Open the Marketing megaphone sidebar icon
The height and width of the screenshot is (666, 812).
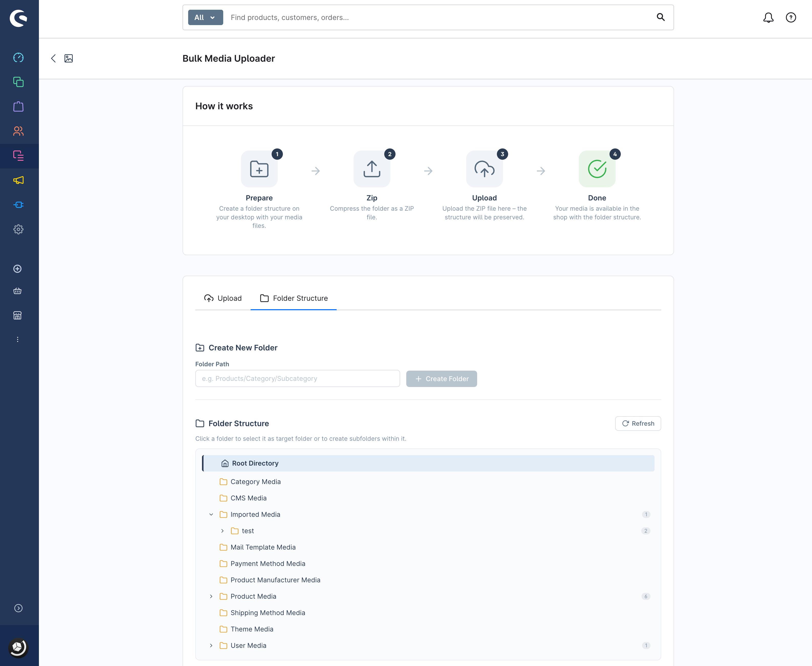(18, 180)
